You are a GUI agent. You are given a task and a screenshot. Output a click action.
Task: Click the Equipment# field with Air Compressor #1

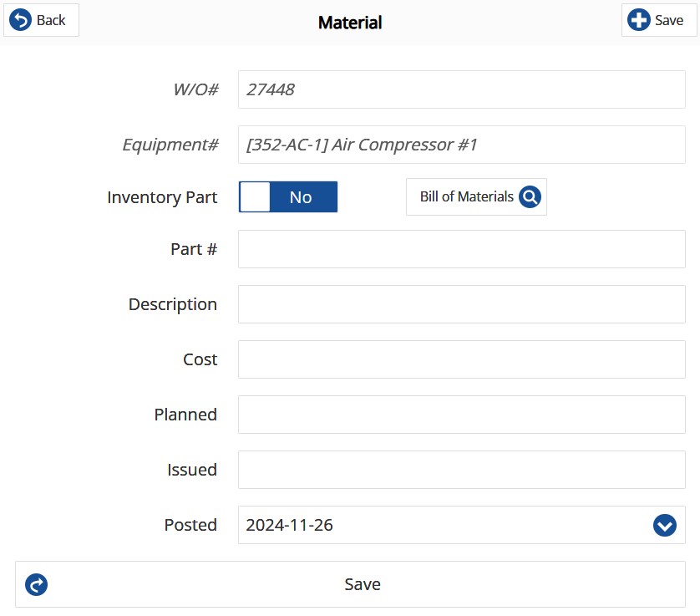(x=462, y=145)
